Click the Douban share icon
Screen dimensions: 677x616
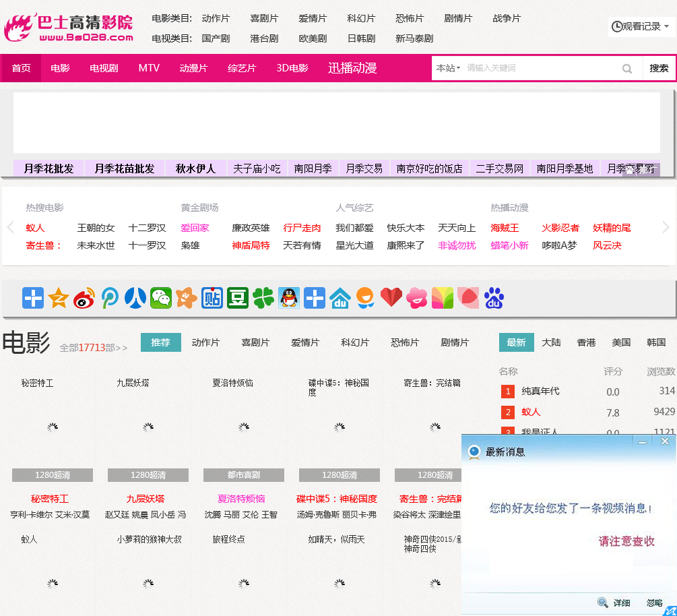click(x=238, y=298)
